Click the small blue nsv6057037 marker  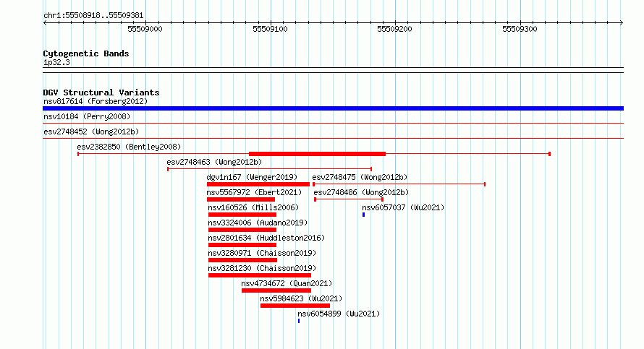coord(363,215)
